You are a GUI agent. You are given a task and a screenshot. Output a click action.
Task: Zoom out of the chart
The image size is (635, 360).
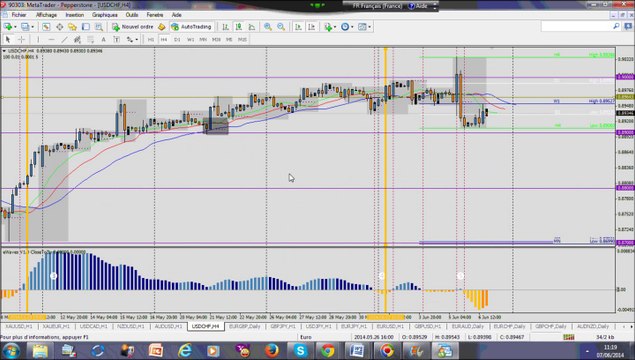281,27
